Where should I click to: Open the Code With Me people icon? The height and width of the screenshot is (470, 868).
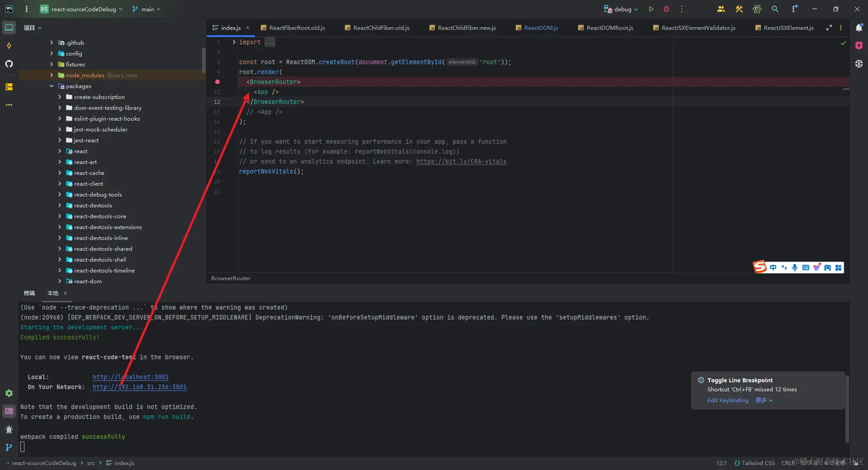coord(721,9)
